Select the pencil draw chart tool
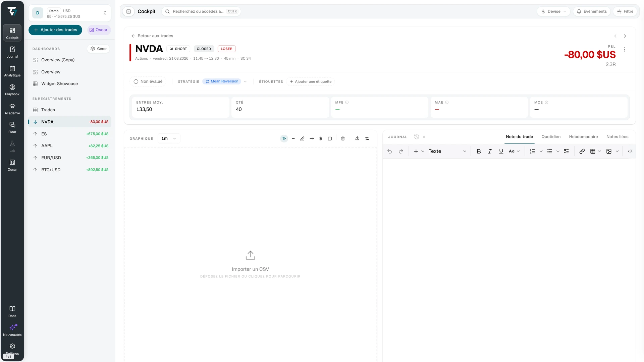 point(302,138)
